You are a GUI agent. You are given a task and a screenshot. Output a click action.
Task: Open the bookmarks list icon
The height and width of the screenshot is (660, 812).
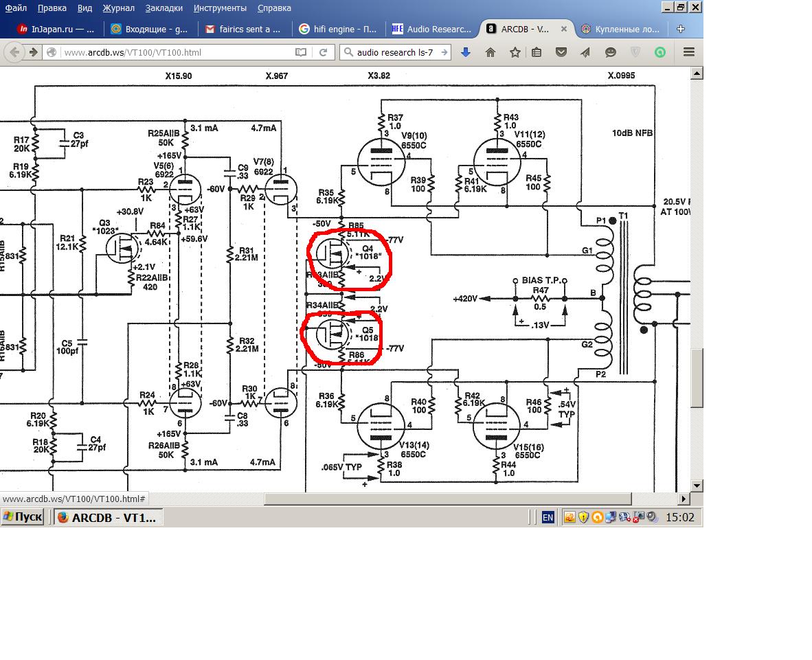click(x=537, y=52)
